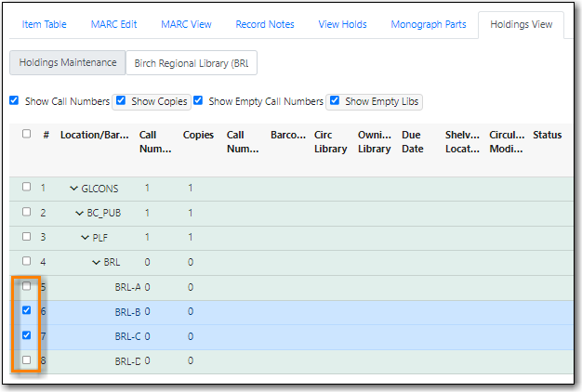Uncheck Show Empty Call Numbers
This screenshot has height=392, width=582.
pos(200,100)
